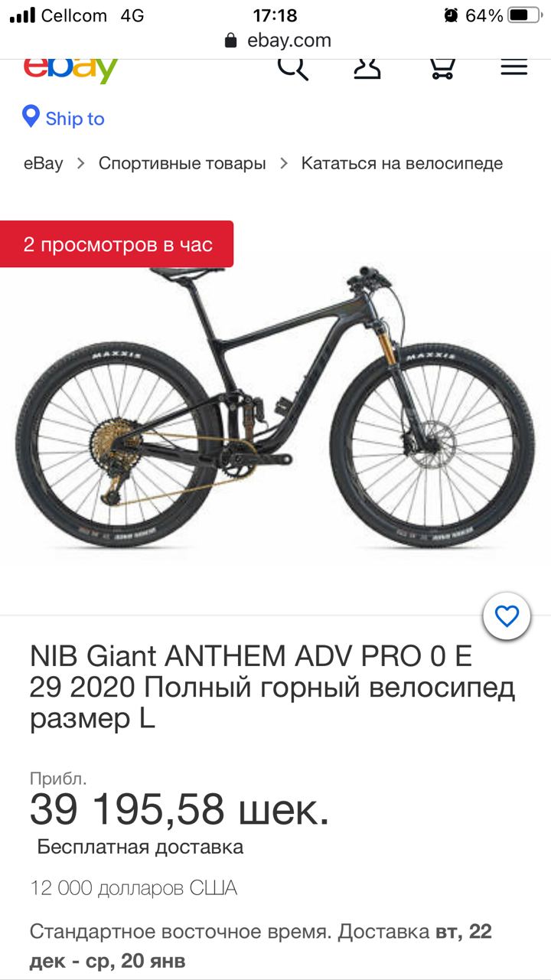Open the account profile icon
This screenshot has width=551, height=980.
367,67
